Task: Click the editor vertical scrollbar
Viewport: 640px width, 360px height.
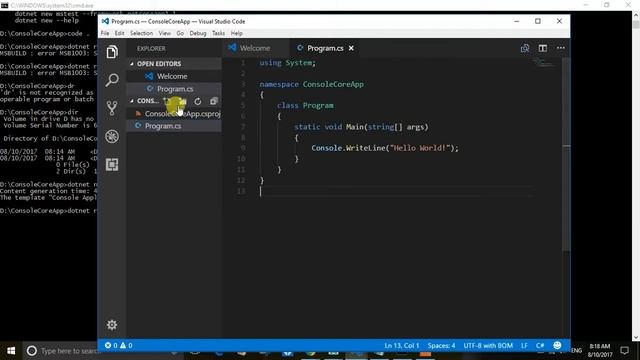Action: tap(566, 155)
